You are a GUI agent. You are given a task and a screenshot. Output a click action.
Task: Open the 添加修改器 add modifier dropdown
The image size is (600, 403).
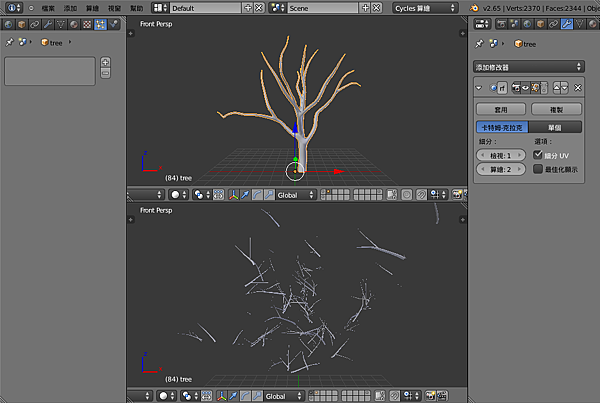coord(528,67)
